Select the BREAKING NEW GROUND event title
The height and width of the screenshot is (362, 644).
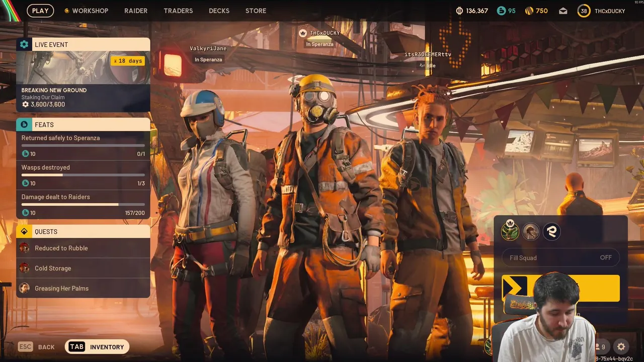click(54, 90)
